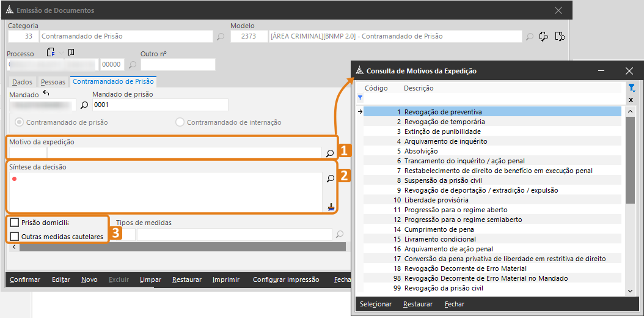Image resolution: width=644 pixels, height=318 pixels.
Task: Select row Arquivamento de ação penal
Action: click(492, 249)
